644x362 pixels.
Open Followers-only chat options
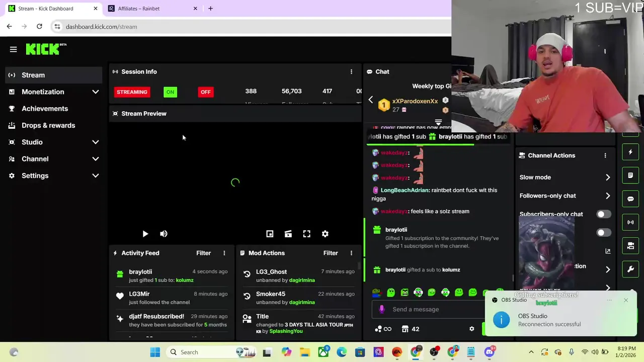click(565, 196)
